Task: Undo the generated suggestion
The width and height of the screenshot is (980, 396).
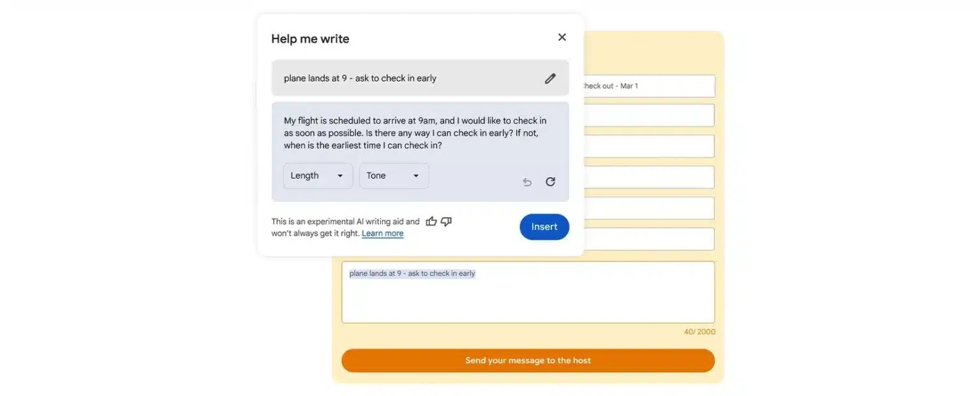Action: 526,181
